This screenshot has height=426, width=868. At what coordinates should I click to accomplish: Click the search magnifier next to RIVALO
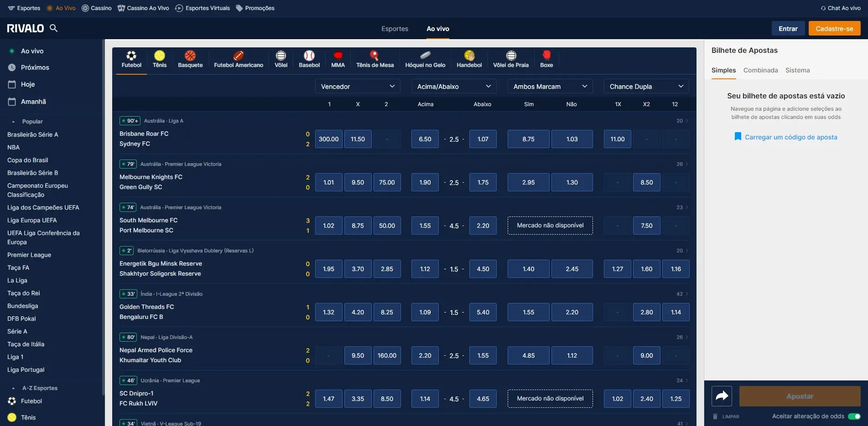(x=53, y=28)
